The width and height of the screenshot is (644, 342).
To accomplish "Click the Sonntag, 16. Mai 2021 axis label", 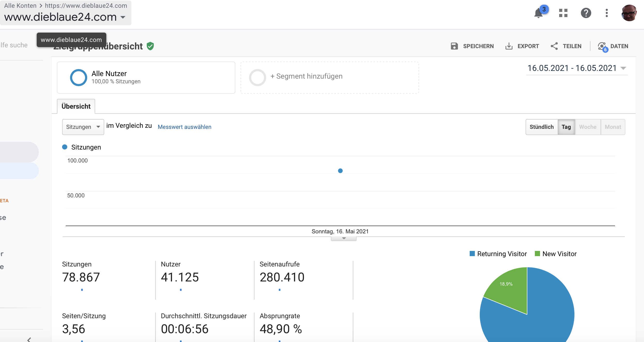I will (x=340, y=231).
